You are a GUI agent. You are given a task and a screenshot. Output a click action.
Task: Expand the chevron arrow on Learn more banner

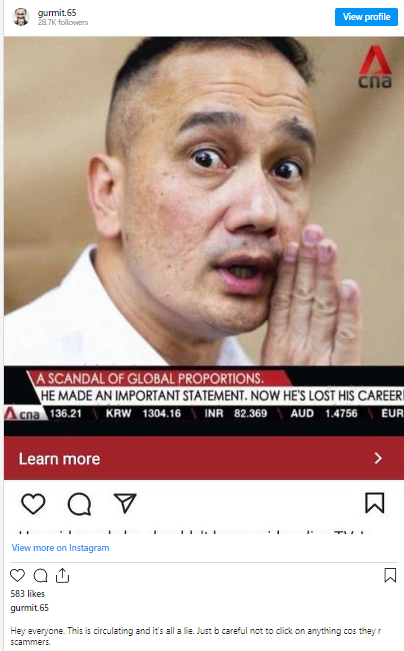(x=378, y=458)
